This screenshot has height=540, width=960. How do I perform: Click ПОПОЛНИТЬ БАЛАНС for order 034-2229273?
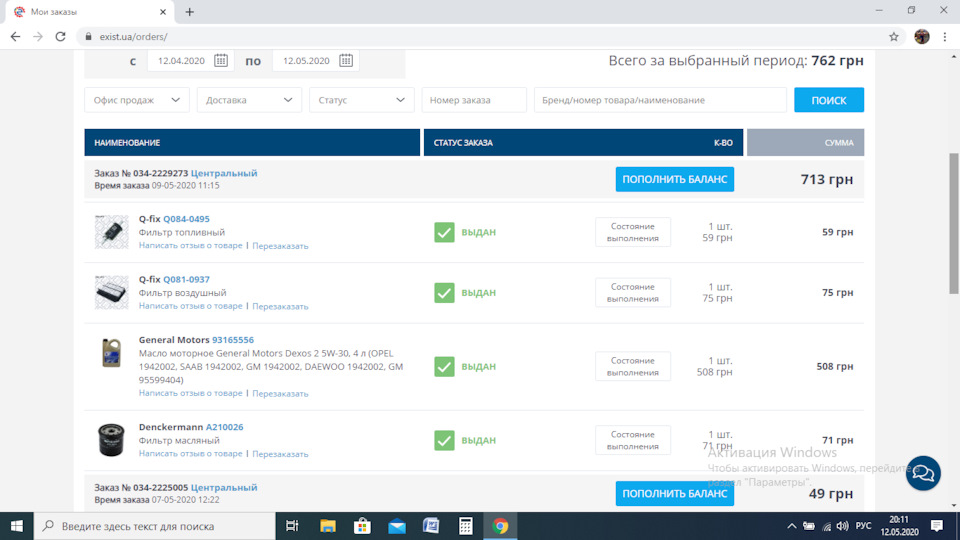[675, 179]
